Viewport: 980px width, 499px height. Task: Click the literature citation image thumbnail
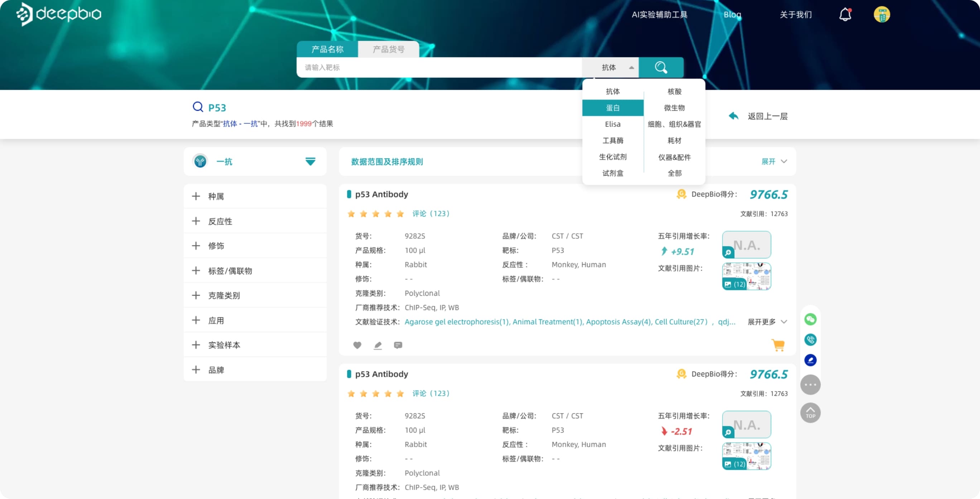[746, 276]
